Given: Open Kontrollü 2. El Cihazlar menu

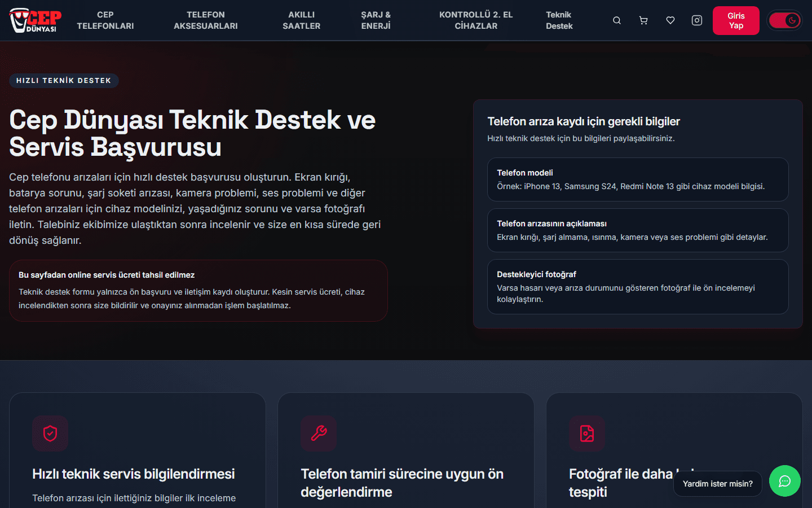Looking at the screenshot, I should pyautogui.click(x=476, y=20).
